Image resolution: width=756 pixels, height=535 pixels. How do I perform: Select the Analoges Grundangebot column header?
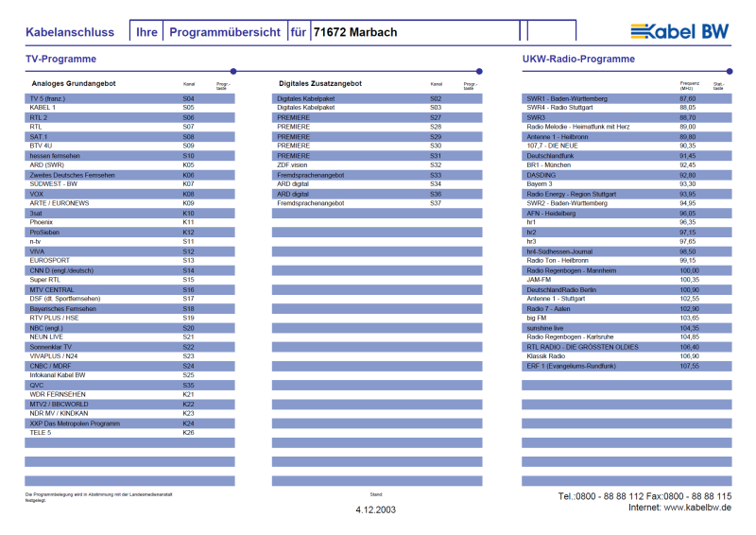click(74, 83)
